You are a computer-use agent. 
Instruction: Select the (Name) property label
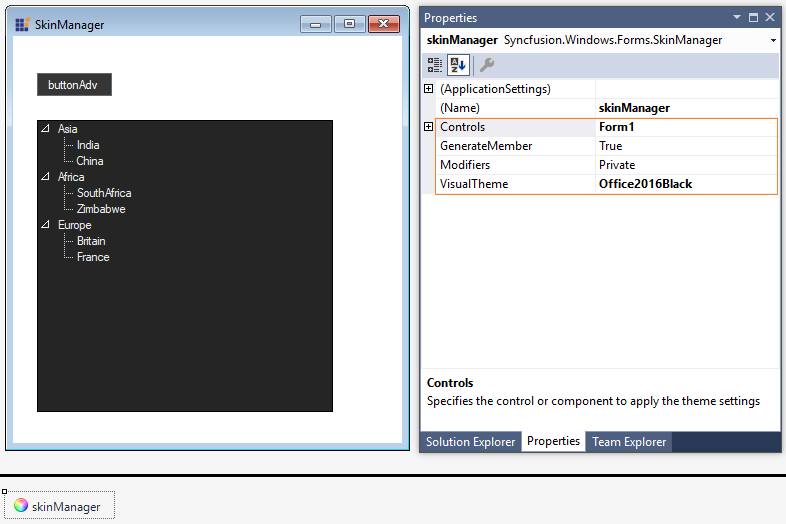click(460, 108)
